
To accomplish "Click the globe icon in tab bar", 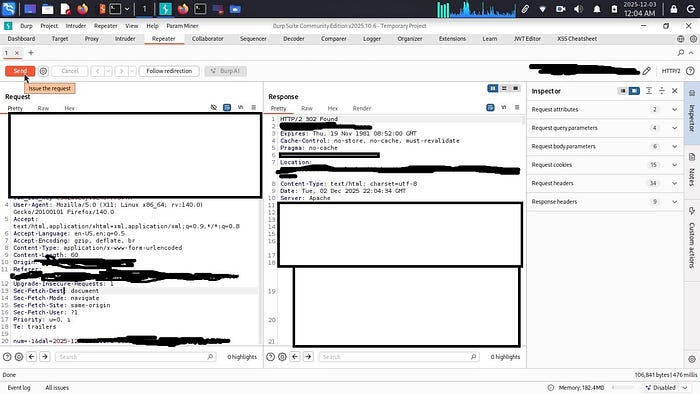I will pyautogui.click(x=680, y=39).
